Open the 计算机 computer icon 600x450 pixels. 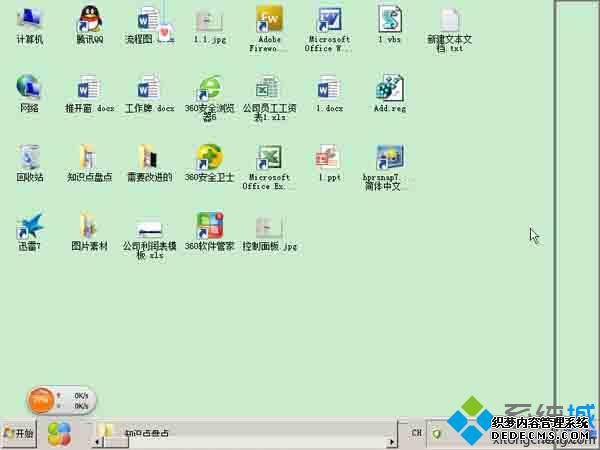29,20
